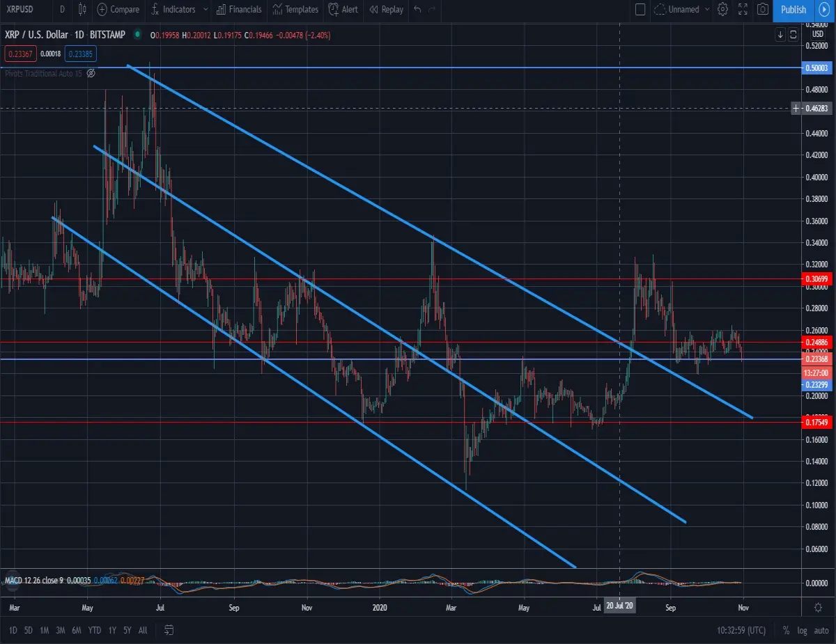Start bar Replay mode
836x644 pixels.
tap(386, 10)
